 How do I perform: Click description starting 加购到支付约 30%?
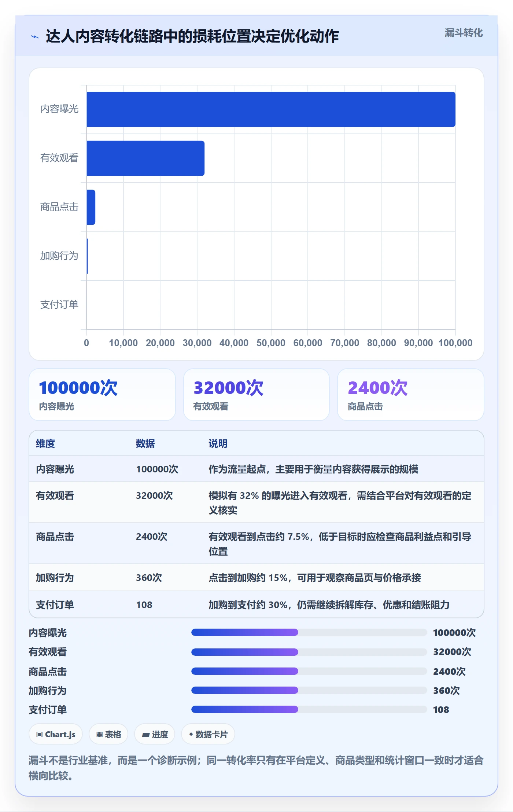point(329,605)
